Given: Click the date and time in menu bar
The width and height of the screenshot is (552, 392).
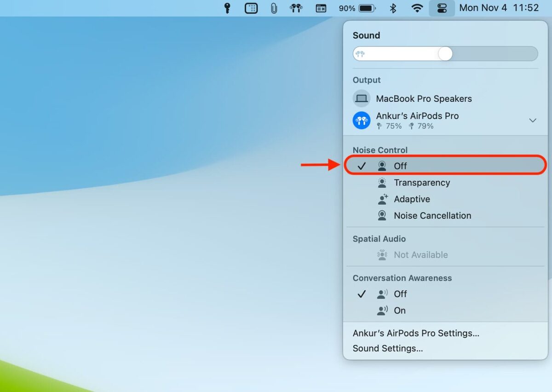Looking at the screenshot, I should tap(499, 8).
